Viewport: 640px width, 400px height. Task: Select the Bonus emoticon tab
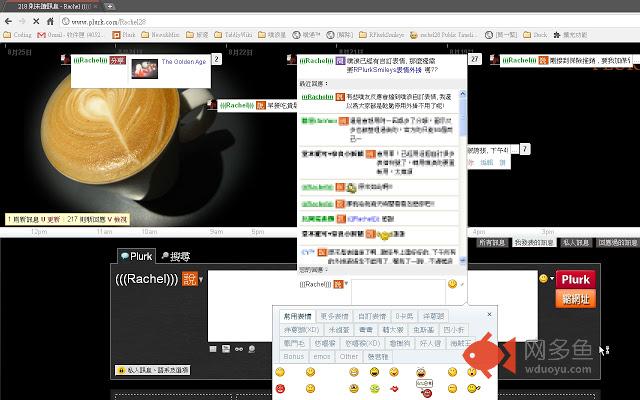pos(294,356)
